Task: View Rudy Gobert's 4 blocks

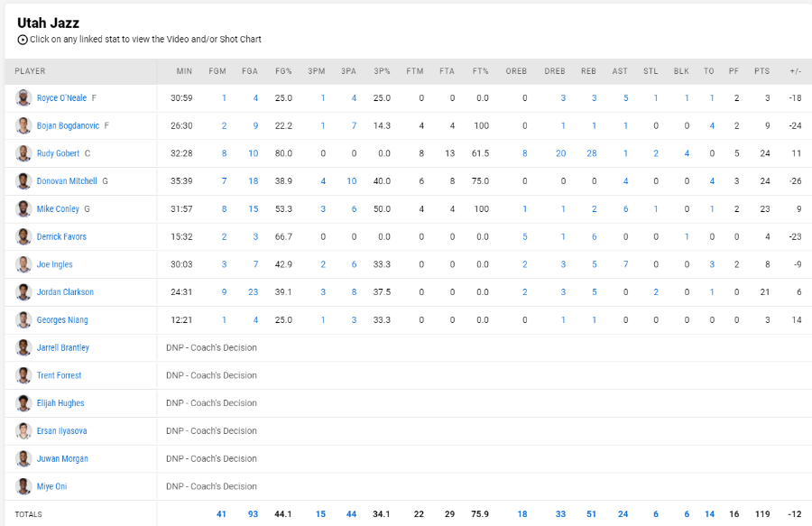Action: [x=687, y=153]
